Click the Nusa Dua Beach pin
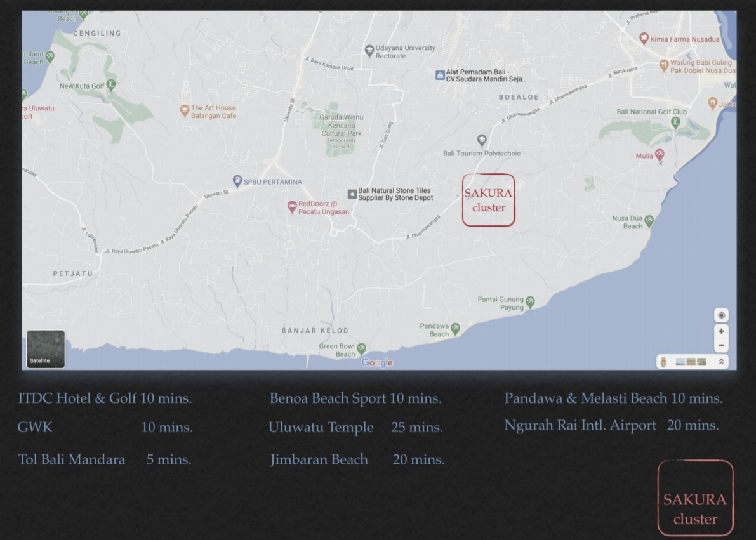The image size is (756, 540). pyautogui.click(x=649, y=221)
